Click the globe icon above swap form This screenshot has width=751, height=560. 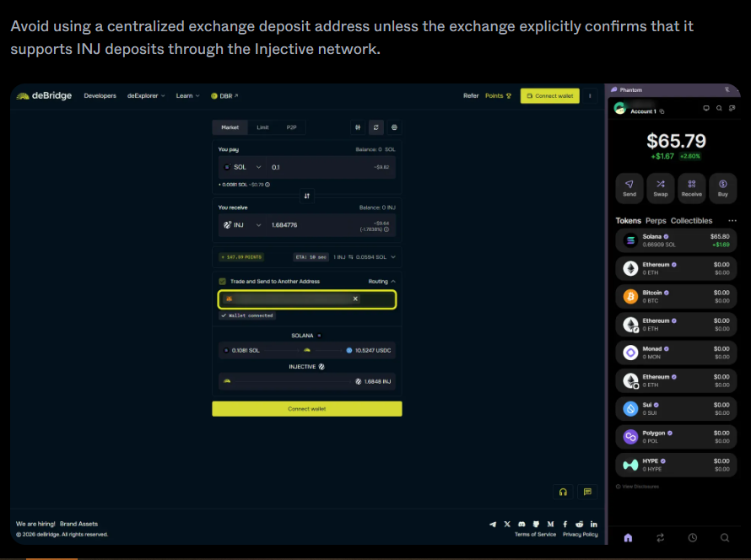click(394, 127)
